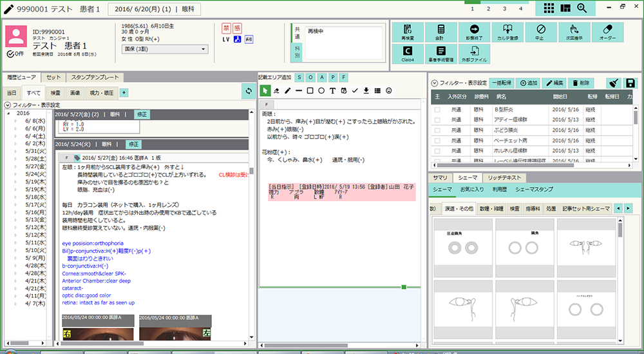The height and width of the screenshot is (354, 644).
Task: Select the straight line tool
Action: pyautogui.click(x=299, y=91)
